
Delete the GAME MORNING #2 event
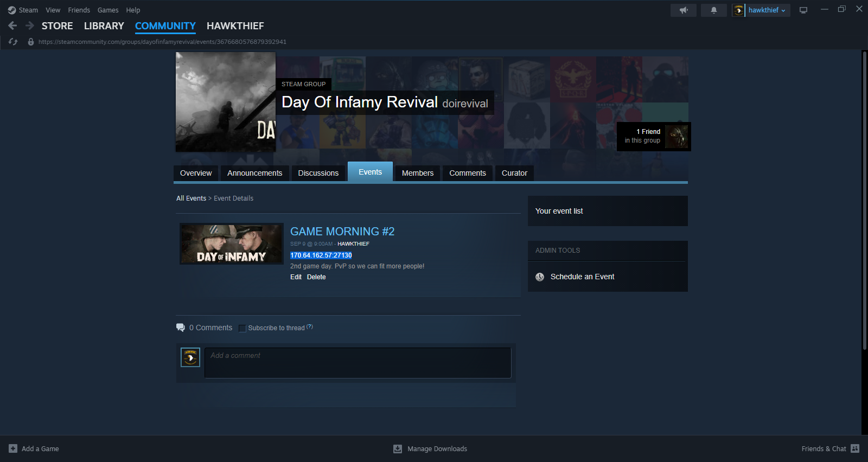[316, 277]
